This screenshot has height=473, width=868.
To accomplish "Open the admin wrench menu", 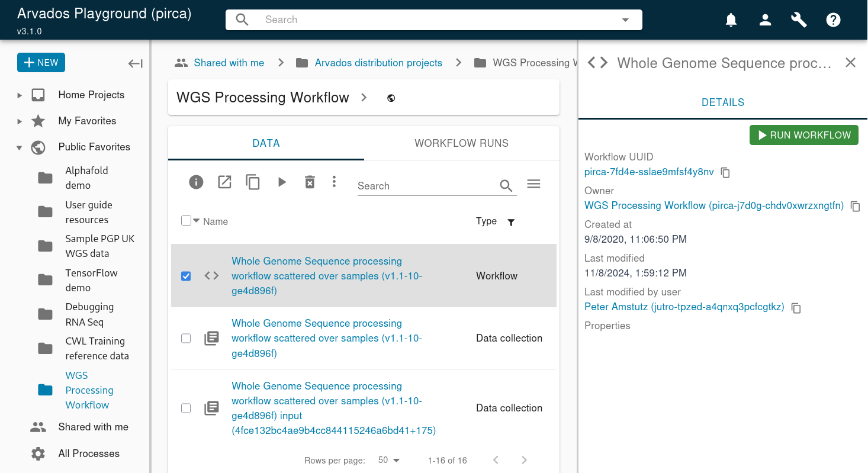I will pyautogui.click(x=799, y=20).
